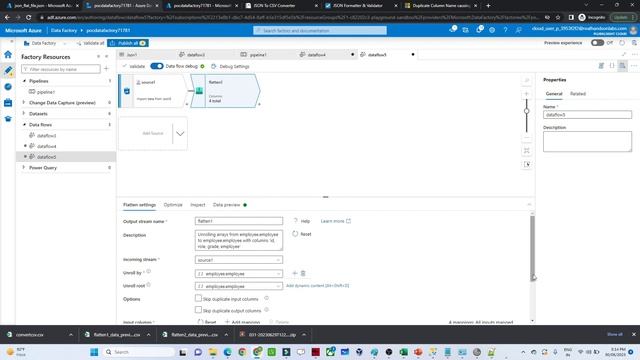Click the refresh icon beside Preview toggle

click(x=622, y=42)
